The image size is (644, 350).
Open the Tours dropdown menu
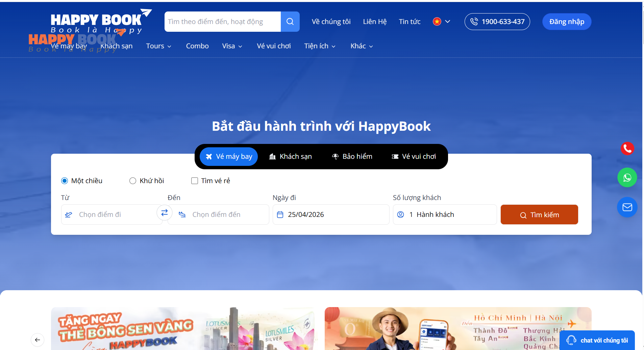click(159, 46)
